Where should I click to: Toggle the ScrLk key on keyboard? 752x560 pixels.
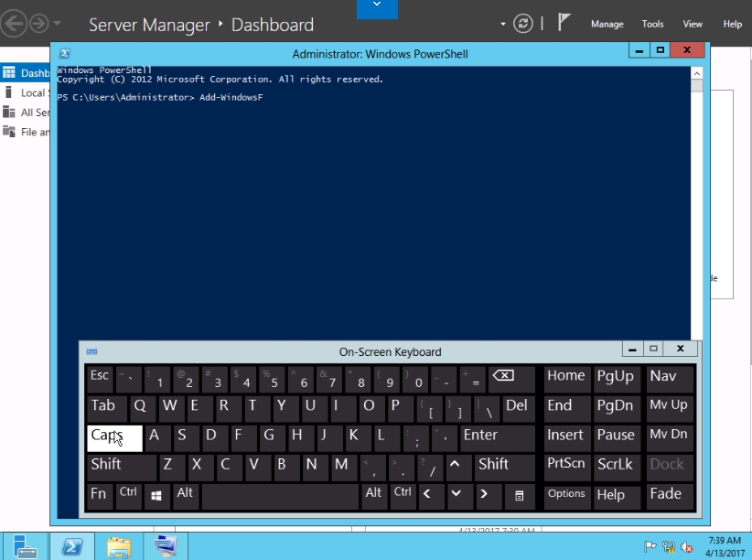tap(615, 465)
